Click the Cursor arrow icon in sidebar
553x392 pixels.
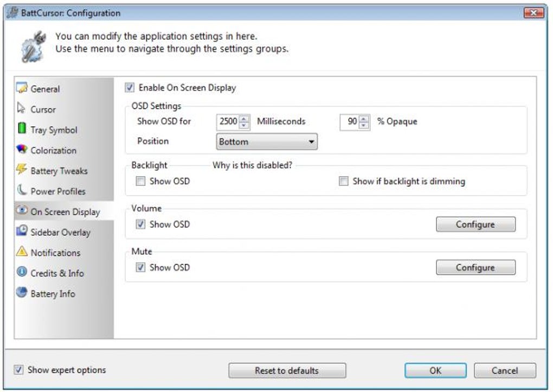pos(21,108)
